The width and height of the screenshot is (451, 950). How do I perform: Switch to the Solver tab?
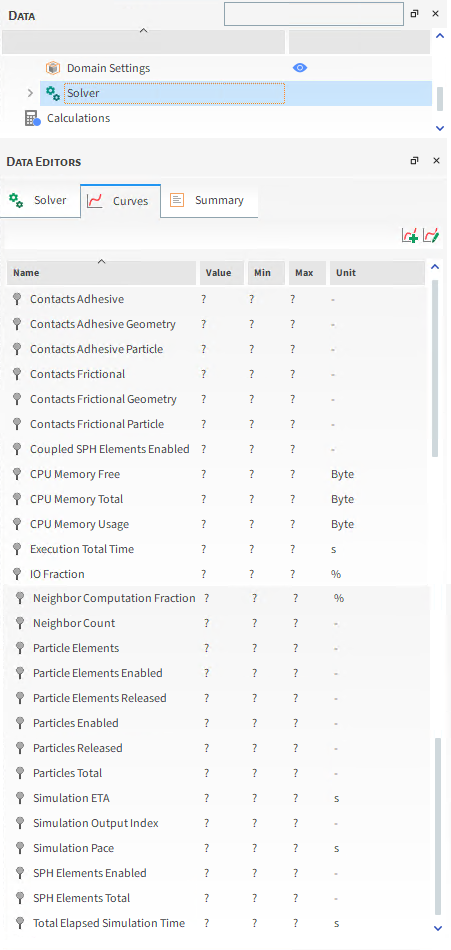click(40, 201)
